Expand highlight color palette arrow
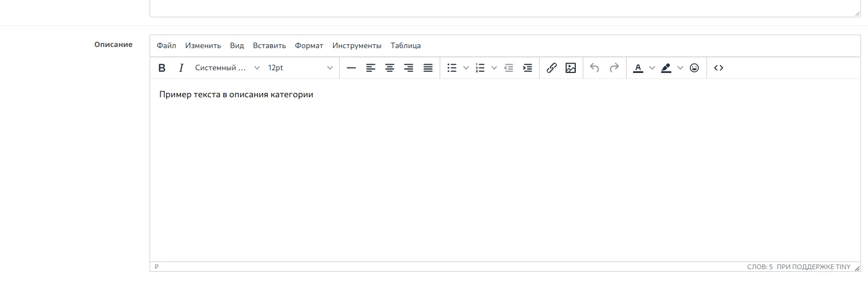 [x=680, y=68]
